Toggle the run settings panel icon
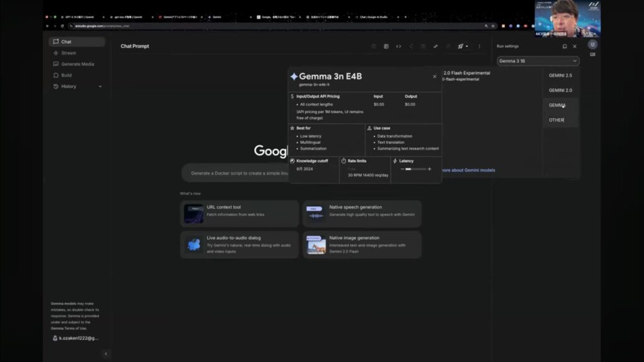Viewport: 644px width, 362px height. click(x=592, y=45)
